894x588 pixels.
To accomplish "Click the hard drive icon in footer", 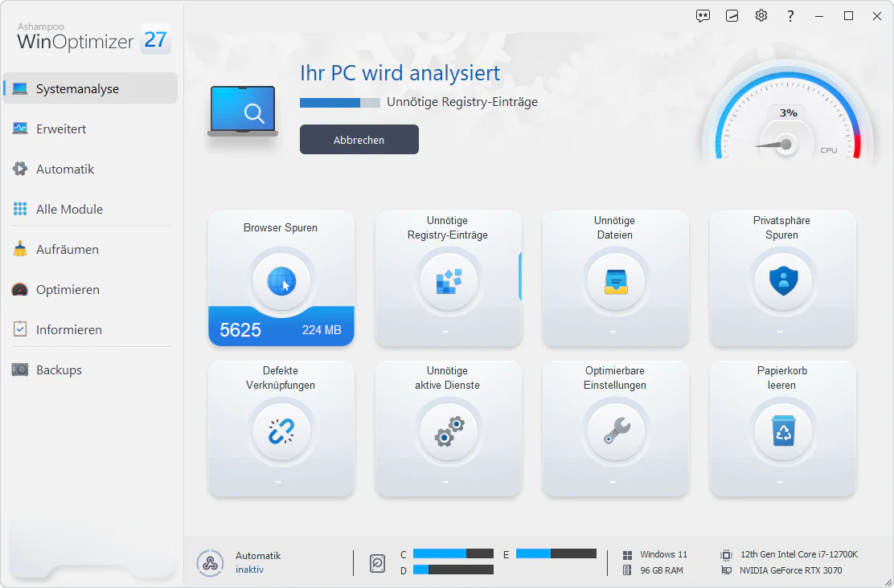I will point(377,563).
